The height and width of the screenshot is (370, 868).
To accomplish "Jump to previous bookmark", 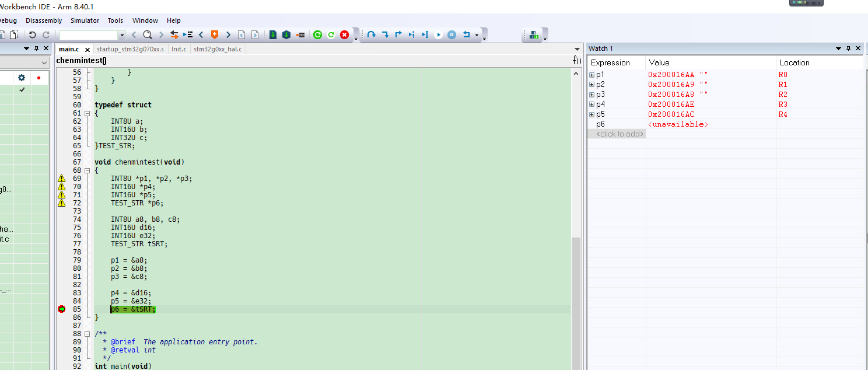I will [x=201, y=35].
